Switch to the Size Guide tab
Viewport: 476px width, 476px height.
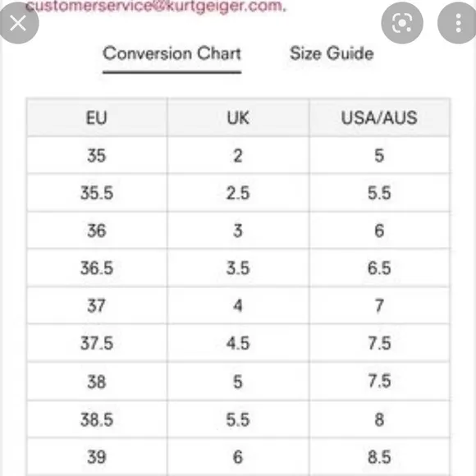pos(332,53)
